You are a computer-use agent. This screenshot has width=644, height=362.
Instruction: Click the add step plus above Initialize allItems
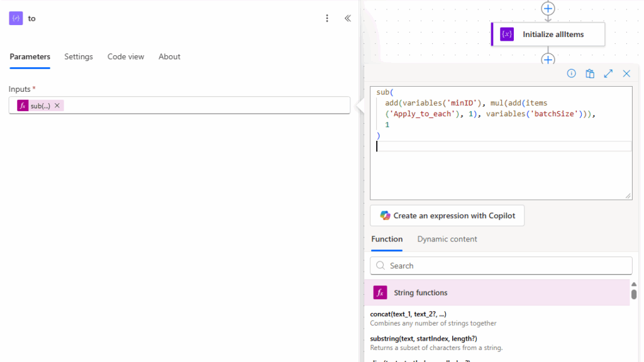pos(548,9)
